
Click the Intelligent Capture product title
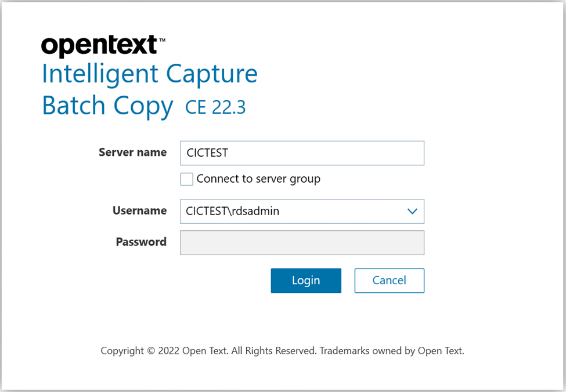pyautogui.click(x=150, y=74)
